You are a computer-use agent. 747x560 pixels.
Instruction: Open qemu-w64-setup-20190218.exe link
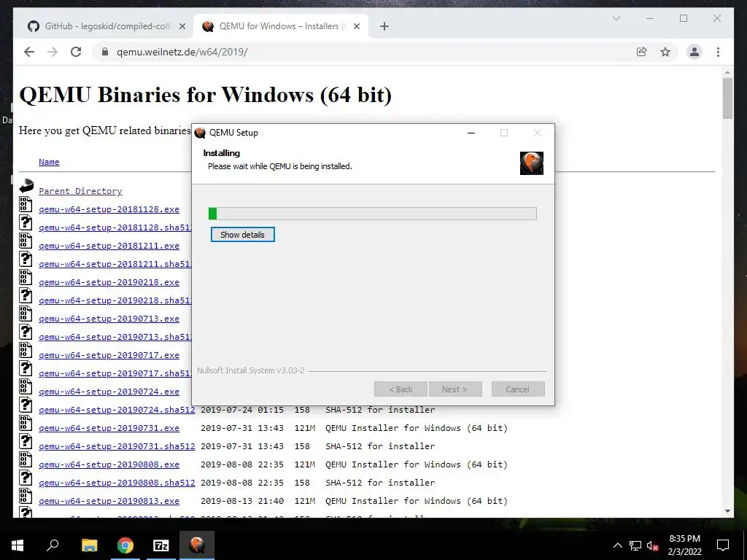(x=109, y=282)
